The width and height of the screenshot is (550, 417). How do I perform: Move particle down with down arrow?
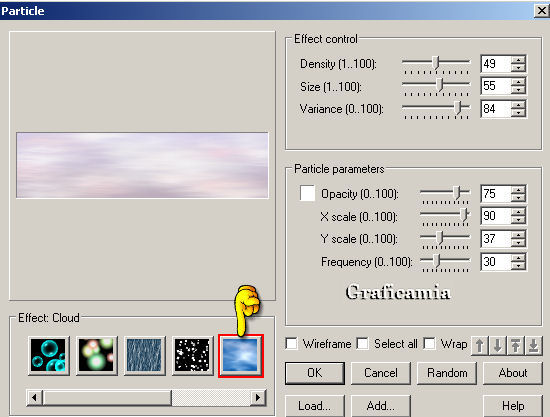[x=498, y=345]
